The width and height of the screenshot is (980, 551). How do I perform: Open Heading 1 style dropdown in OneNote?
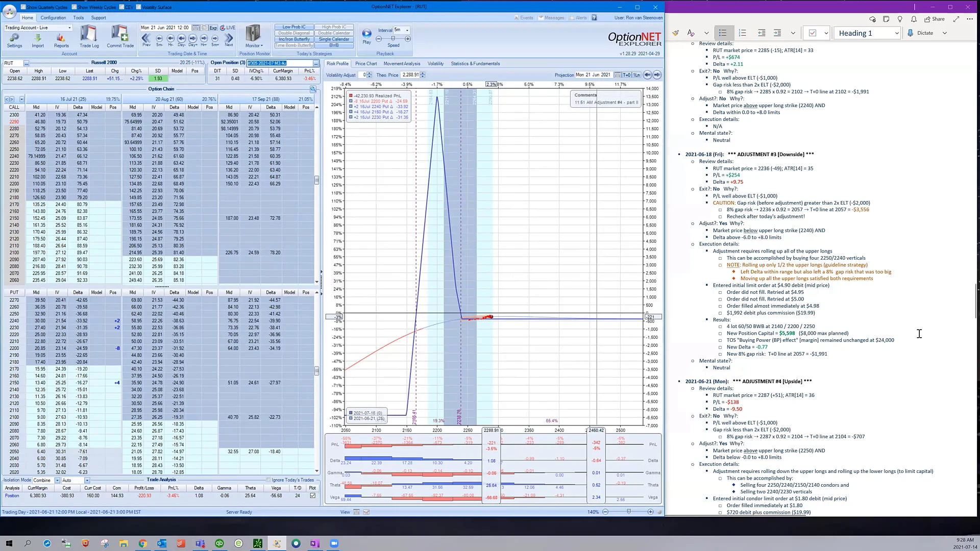[896, 33]
